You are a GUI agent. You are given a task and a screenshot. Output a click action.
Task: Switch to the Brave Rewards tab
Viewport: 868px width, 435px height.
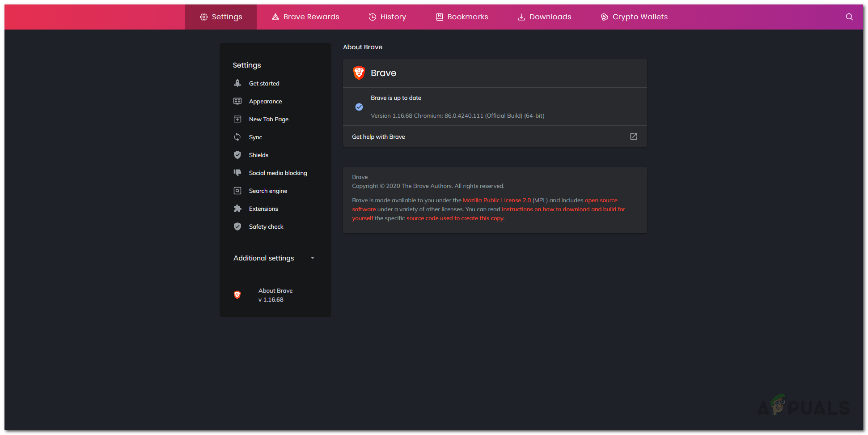point(305,17)
